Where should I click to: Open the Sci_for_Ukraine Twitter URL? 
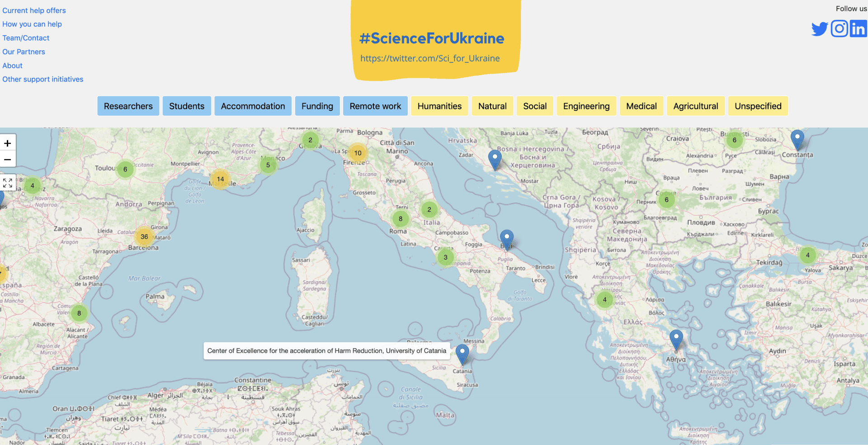pyautogui.click(x=430, y=58)
